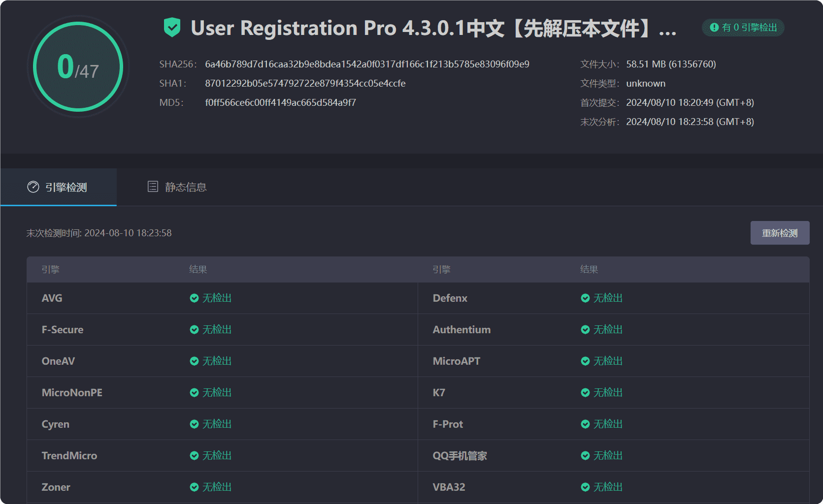
Task: Click the green check icon in K7 row
Action: 585,393
